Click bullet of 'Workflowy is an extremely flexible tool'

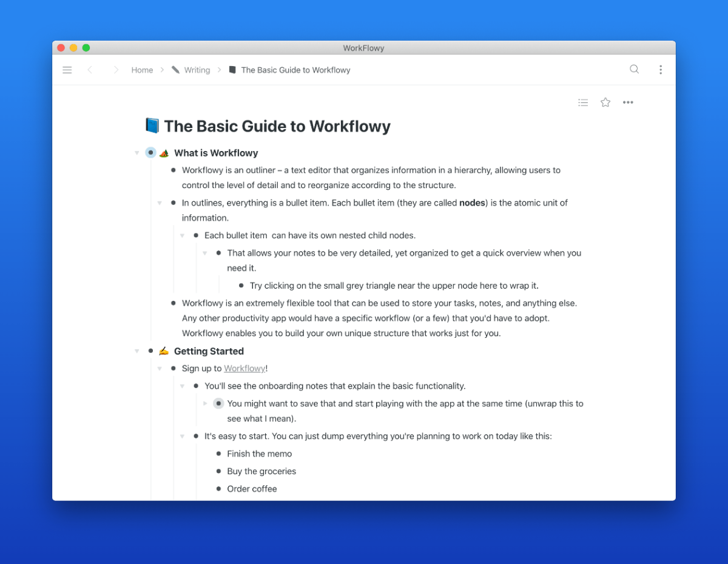174,303
